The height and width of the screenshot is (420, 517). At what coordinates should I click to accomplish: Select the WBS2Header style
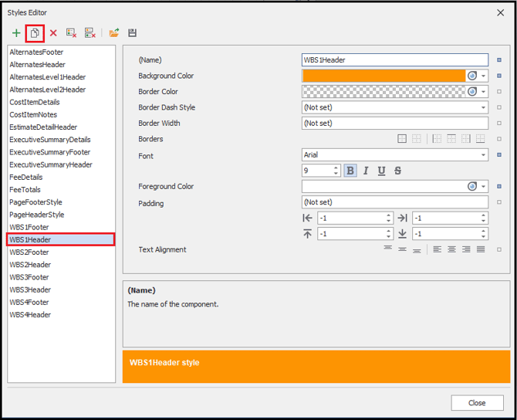click(x=61, y=265)
